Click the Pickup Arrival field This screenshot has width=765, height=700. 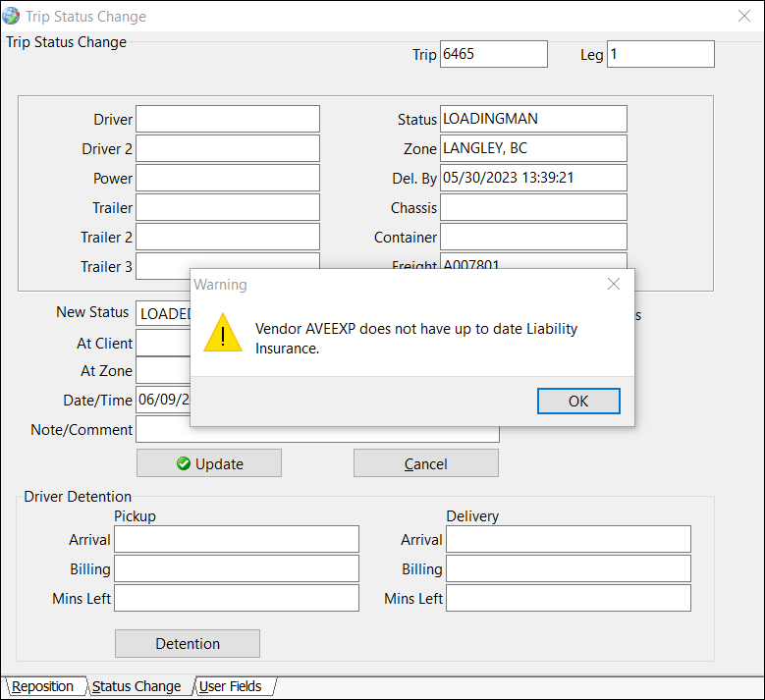tap(237, 539)
